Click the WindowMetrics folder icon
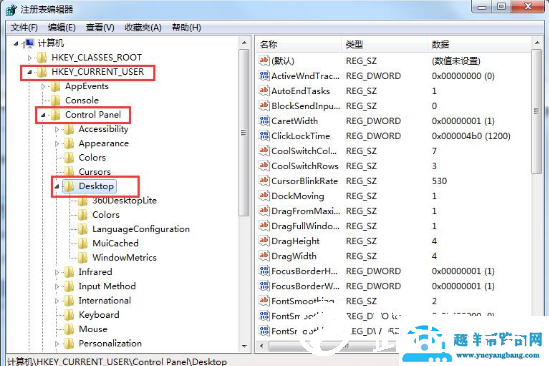Image resolution: width=549 pixels, height=366 pixels. pyautogui.click(x=83, y=257)
